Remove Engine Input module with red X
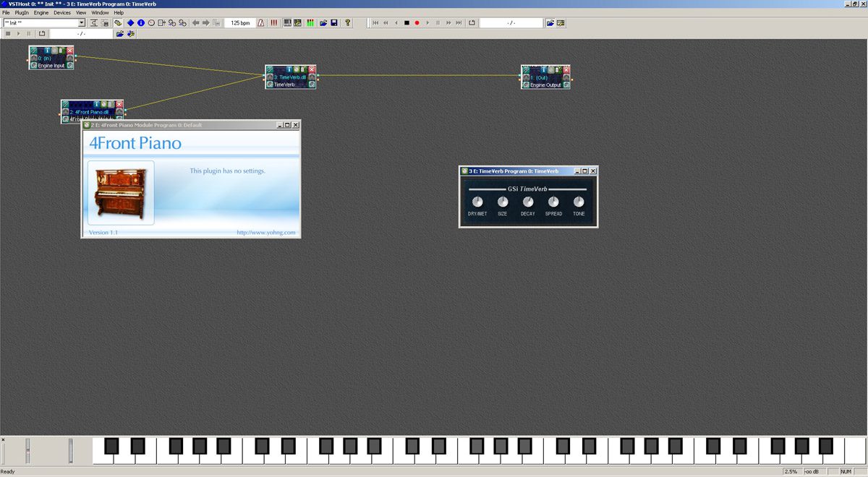 click(x=69, y=51)
